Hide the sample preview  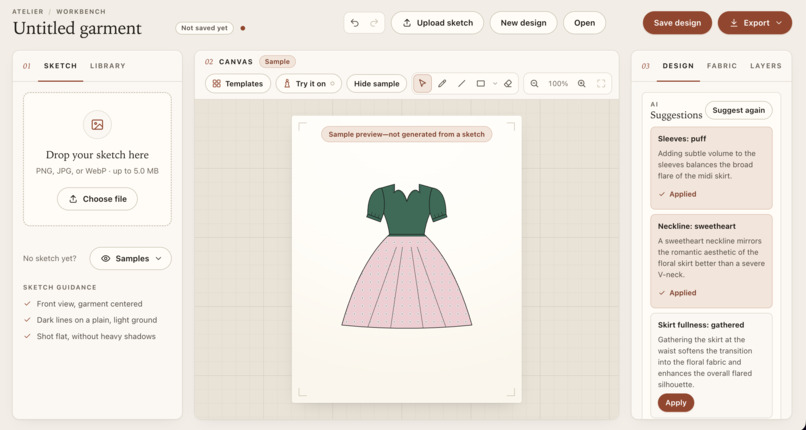point(377,84)
